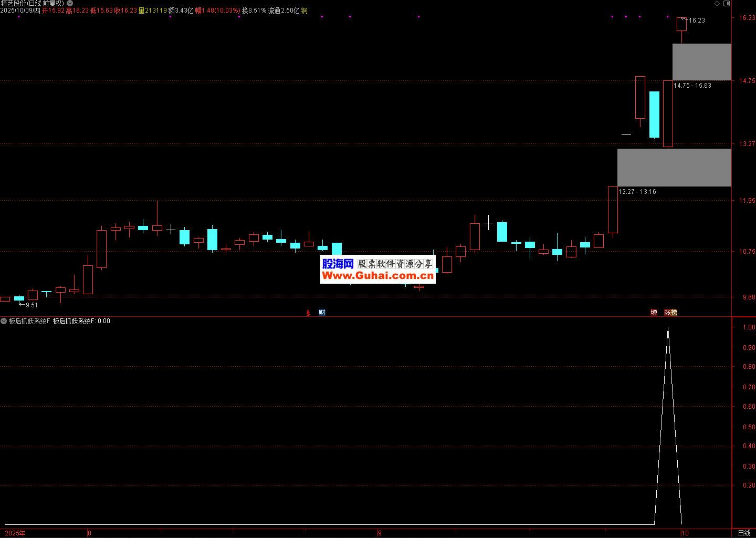Screen dimensions: 756x538
Task: Select the 12.27 - 13.16 gray gap box
Action: point(674,168)
